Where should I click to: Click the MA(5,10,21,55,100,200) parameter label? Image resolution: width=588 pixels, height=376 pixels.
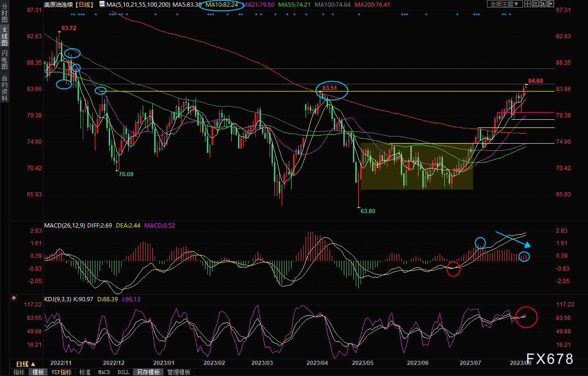pyautogui.click(x=138, y=4)
